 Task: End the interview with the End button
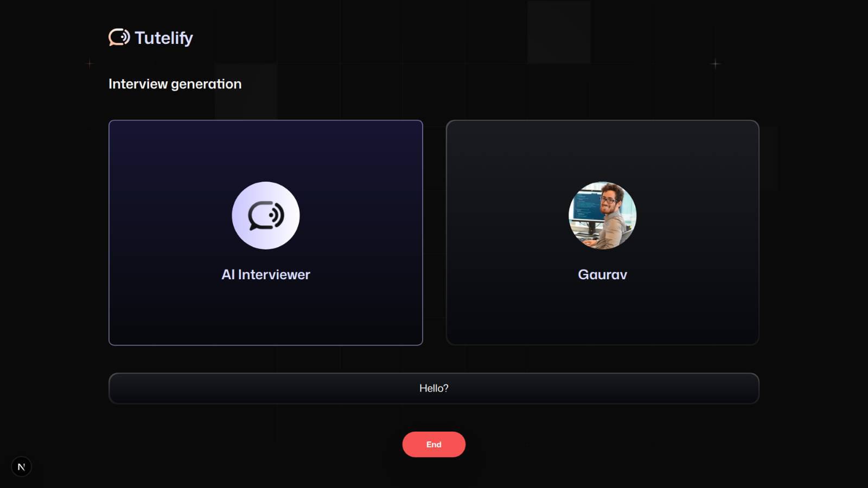pos(434,444)
